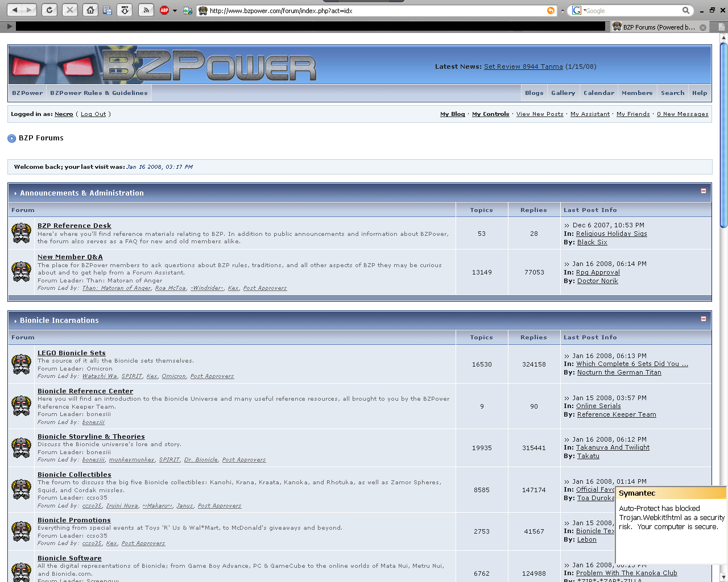Image resolution: width=728 pixels, height=582 pixels.
Task: Switch to the BZP Forums browser tab
Action: [657, 26]
